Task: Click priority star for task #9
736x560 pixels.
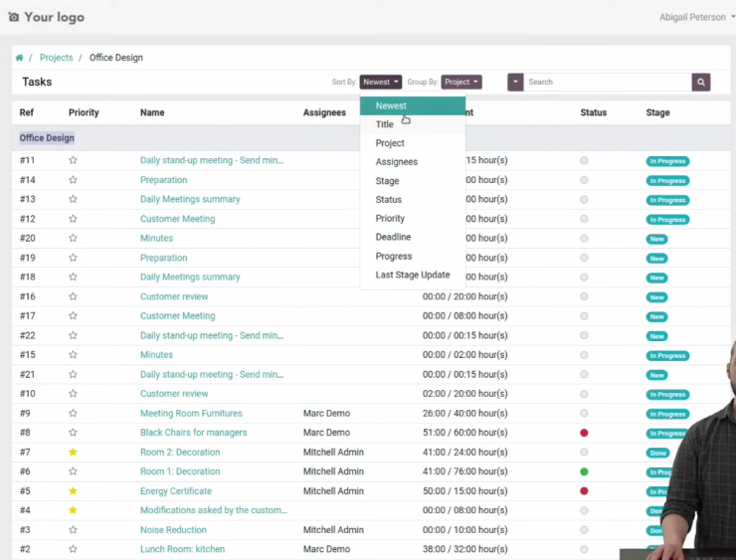Action: (x=73, y=413)
